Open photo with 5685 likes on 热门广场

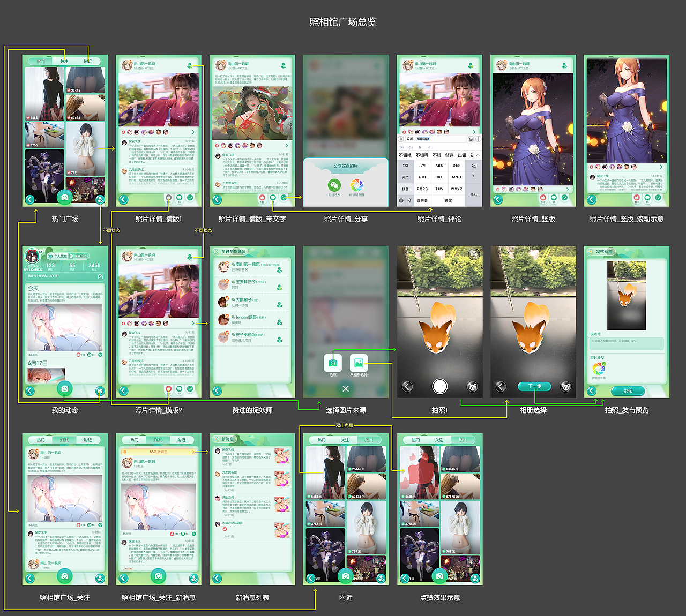tap(44, 93)
